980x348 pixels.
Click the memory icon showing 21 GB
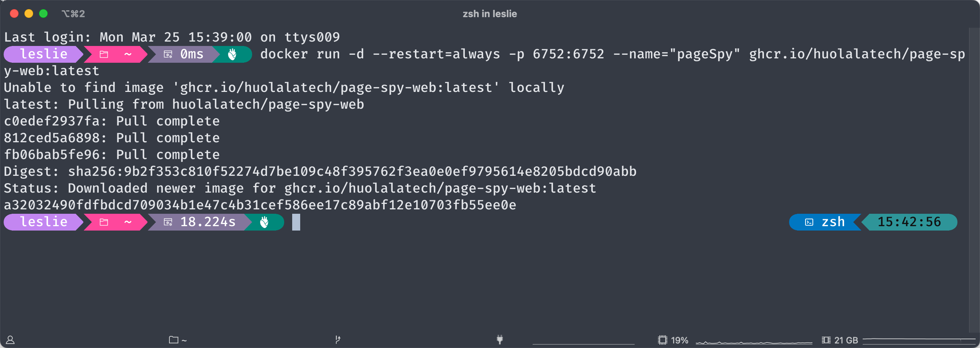click(826, 340)
